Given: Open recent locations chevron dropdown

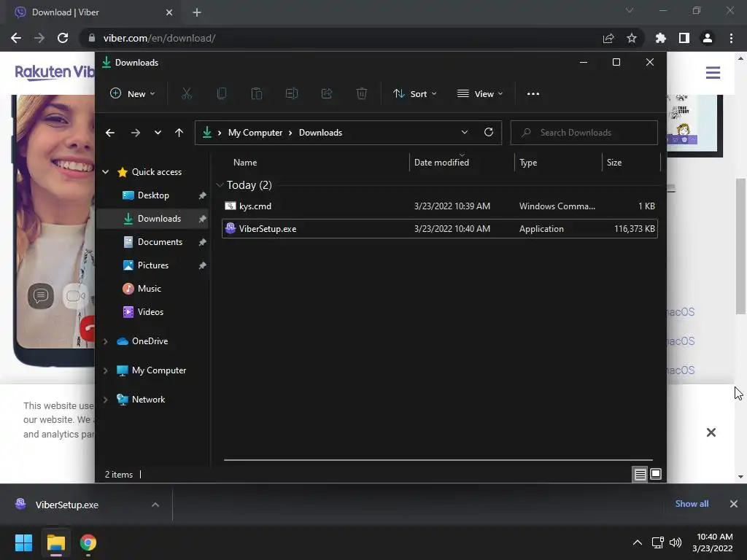Looking at the screenshot, I should [158, 133].
